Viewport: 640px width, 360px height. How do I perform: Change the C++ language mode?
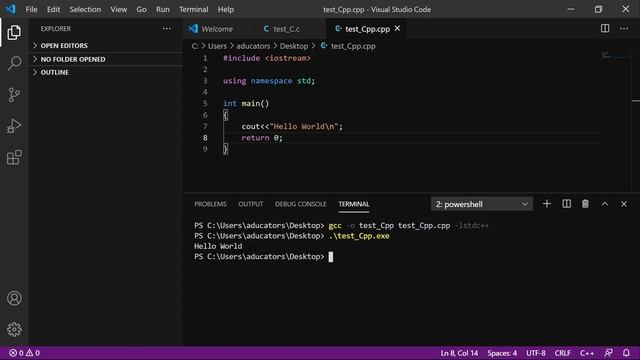(587, 353)
